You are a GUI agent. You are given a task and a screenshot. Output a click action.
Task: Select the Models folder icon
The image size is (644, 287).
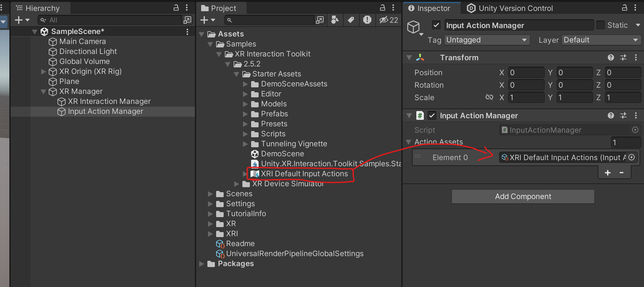coord(255,104)
